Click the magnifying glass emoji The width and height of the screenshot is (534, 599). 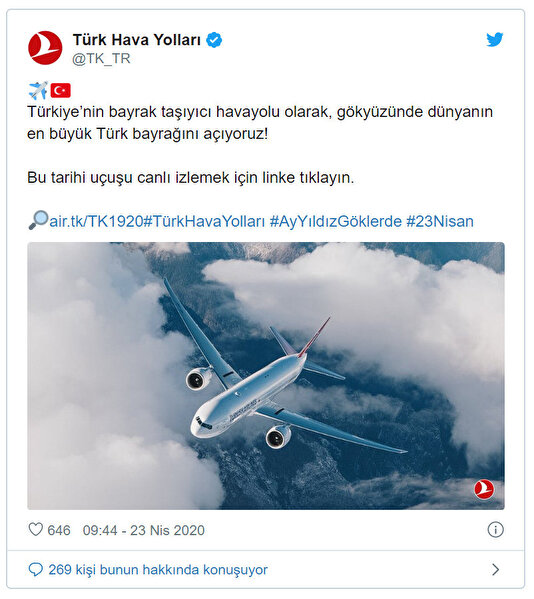(x=38, y=220)
